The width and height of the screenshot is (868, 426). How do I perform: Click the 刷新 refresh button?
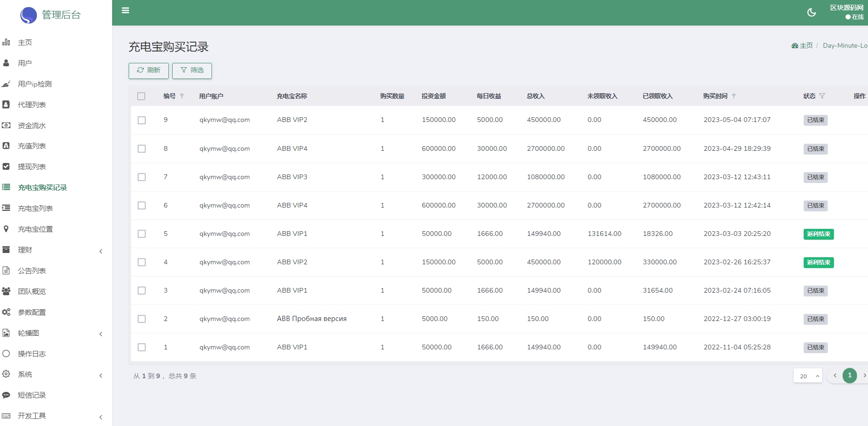click(149, 70)
